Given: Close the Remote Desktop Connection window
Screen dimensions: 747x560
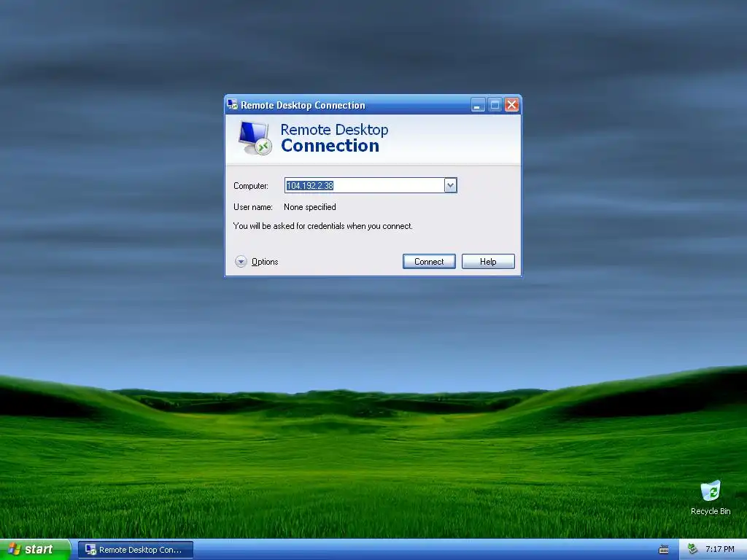Looking at the screenshot, I should (x=511, y=105).
